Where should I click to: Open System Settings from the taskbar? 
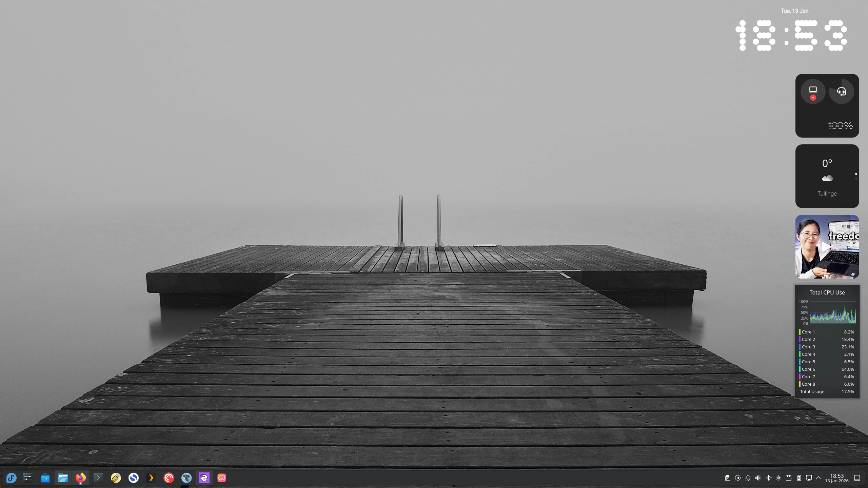point(27,478)
